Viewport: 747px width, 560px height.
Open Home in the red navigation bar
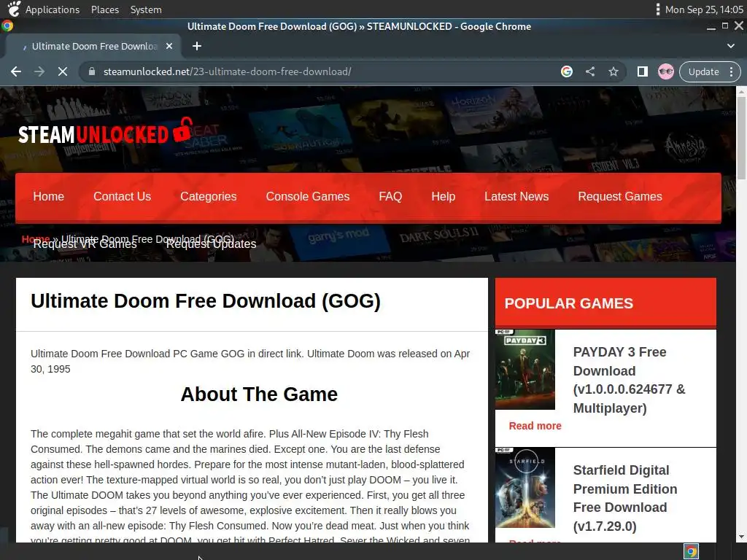(x=49, y=196)
